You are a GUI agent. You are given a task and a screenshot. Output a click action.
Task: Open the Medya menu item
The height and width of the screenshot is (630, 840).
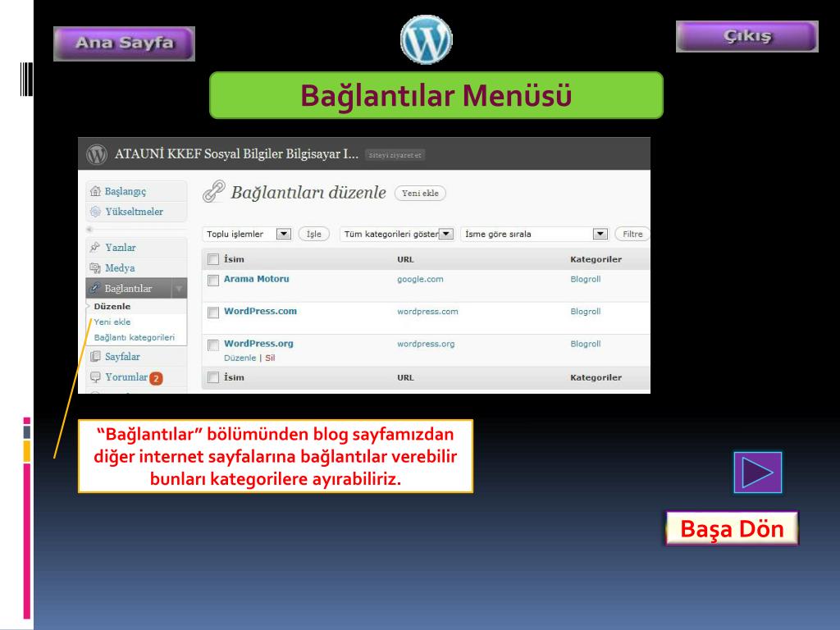(120, 268)
